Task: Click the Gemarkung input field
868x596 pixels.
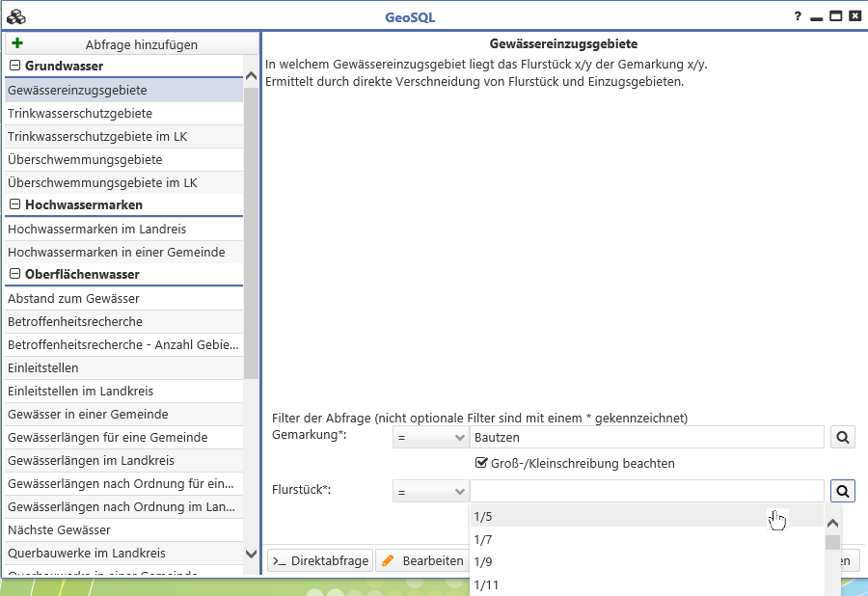Action: pos(646,437)
